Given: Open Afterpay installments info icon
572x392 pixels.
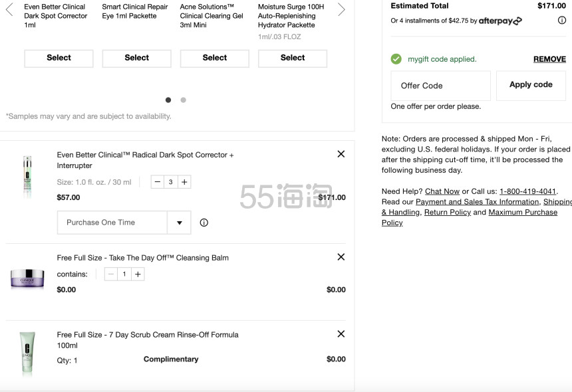Looking at the screenshot, I should (562, 21).
